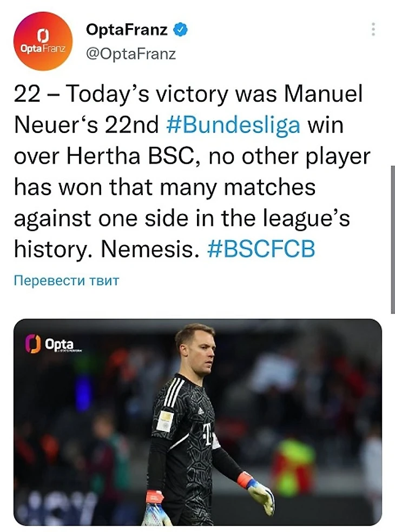This screenshot has height=532, width=395.
Task: Click the blue verified badge
Action: [x=180, y=31]
